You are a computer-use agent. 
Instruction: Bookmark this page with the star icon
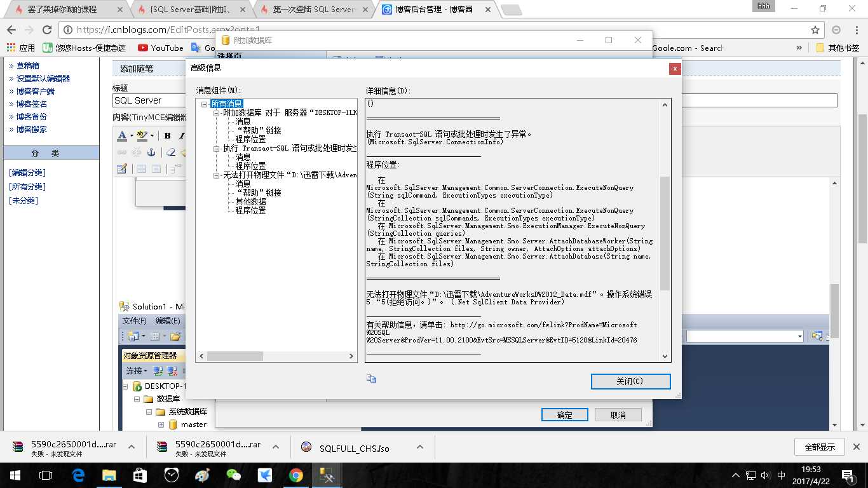815,30
